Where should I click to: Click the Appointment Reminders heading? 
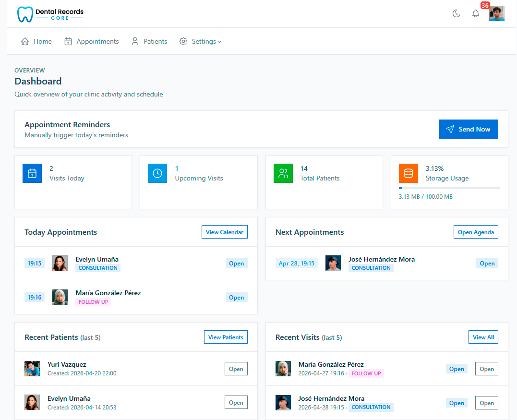pyautogui.click(x=67, y=125)
